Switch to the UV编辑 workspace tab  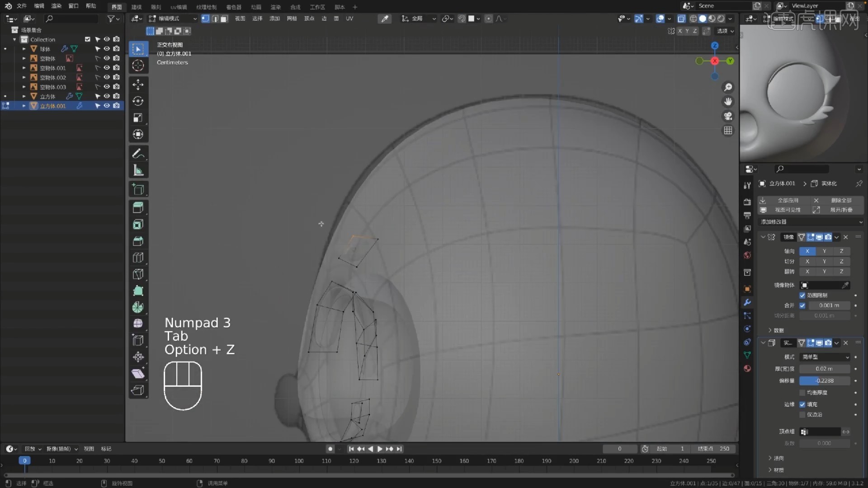[x=179, y=7]
